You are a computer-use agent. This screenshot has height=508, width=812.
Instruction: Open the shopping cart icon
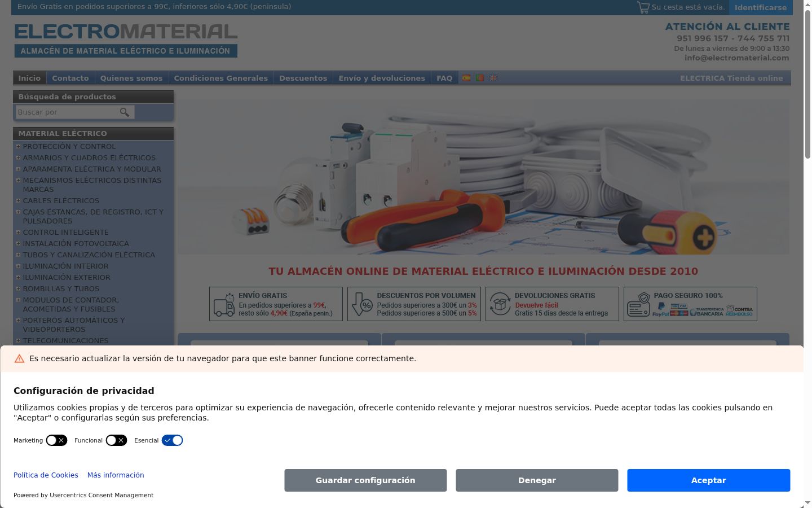point(643,7)
